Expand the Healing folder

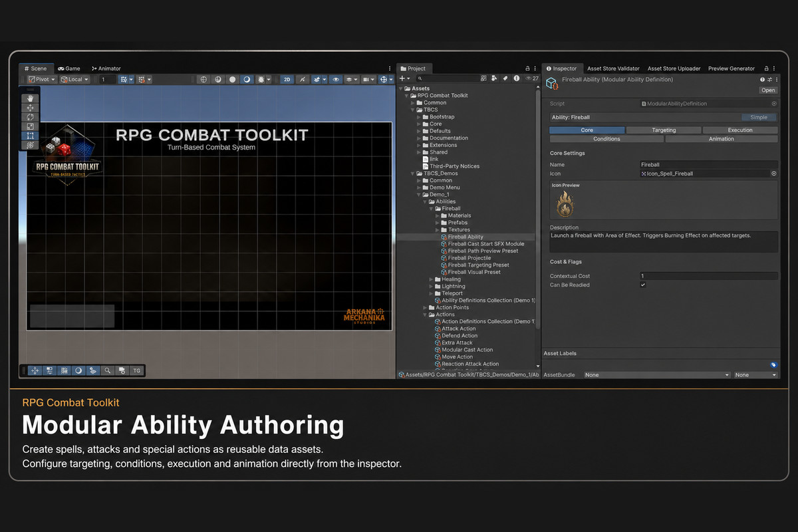coord(431,279)
